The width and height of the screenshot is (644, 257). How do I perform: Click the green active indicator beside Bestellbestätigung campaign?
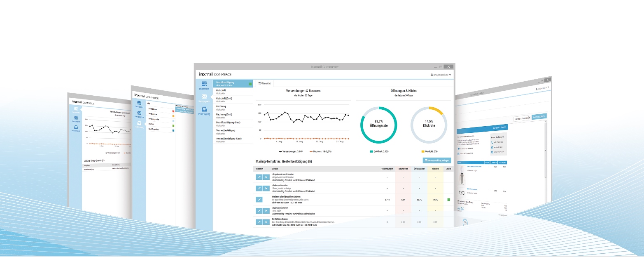pyautogui.click(x=250, y=84)
